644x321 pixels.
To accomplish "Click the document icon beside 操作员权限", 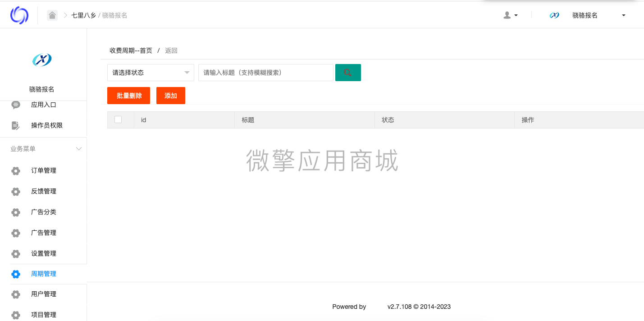I will click(16, 125).
